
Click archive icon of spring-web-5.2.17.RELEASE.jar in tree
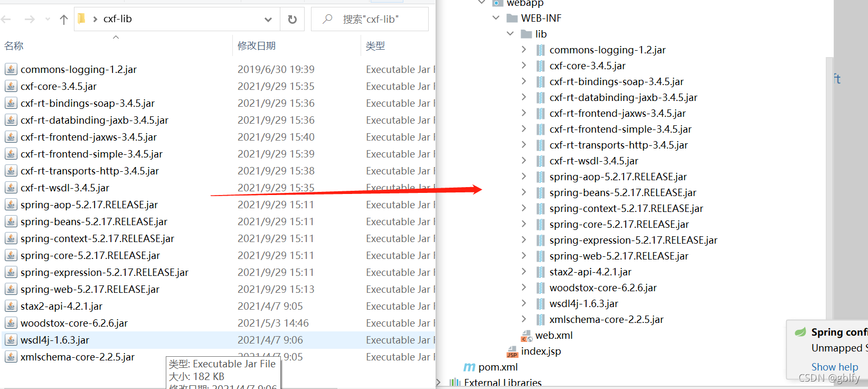[540, 256]
